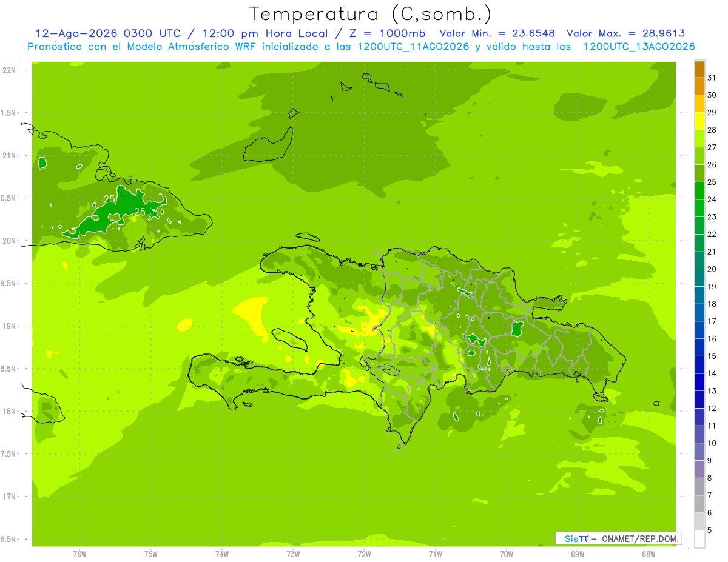Pick the legend swatch between 28 and 29
The image size is (728, 562).
[x=699, y=121]
